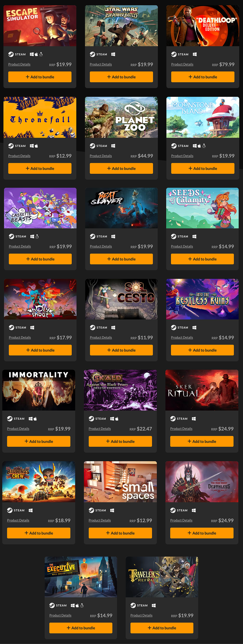Open Product Details for Star Wars Jedi Power Battles

pos(101,64)
